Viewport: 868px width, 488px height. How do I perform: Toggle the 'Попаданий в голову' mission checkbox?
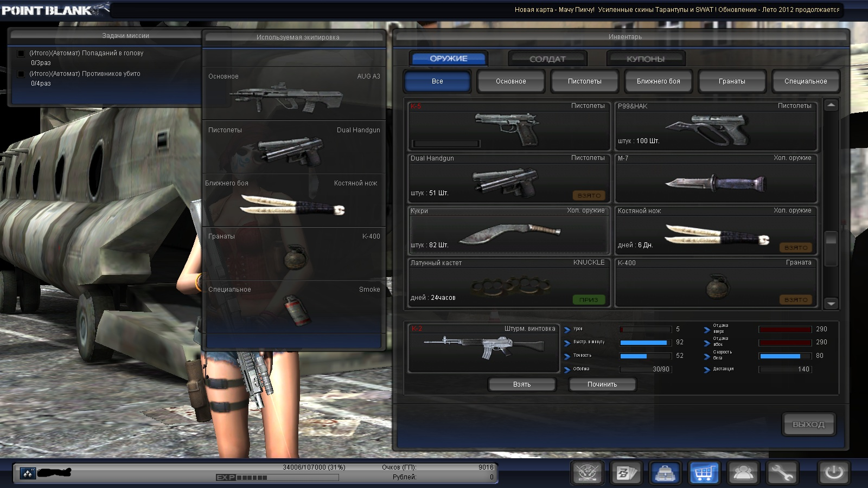21,54
